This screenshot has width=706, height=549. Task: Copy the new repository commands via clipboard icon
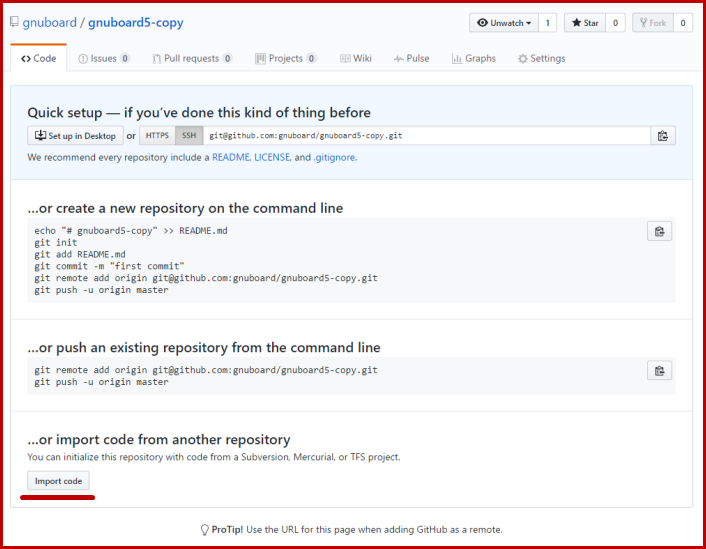[x=659, y=232]
